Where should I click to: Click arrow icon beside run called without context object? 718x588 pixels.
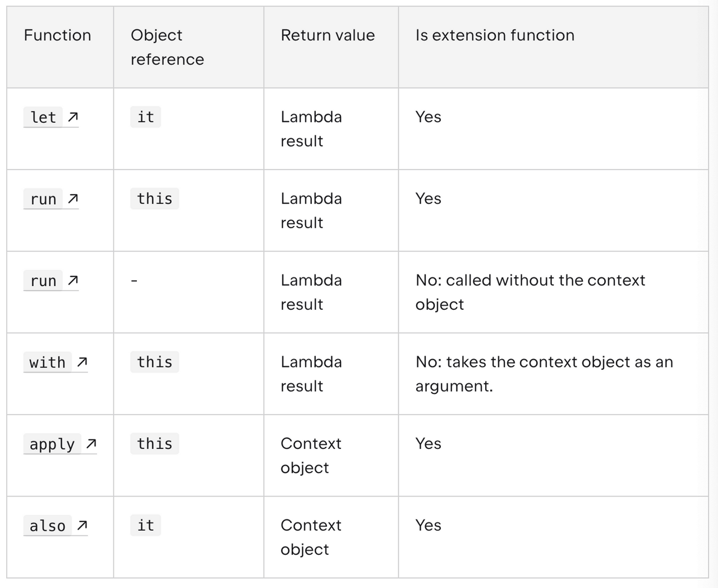tap(73, 280)
